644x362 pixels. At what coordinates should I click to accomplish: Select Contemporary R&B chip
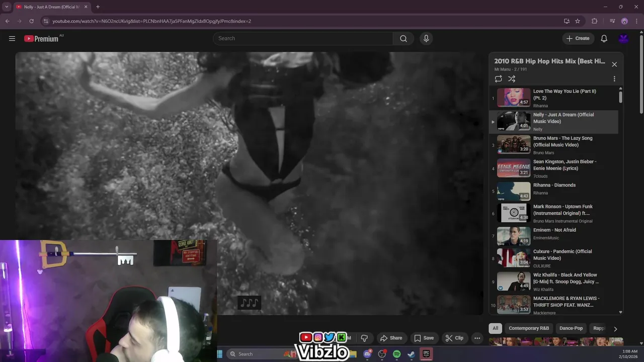click(x=529, y=328)
